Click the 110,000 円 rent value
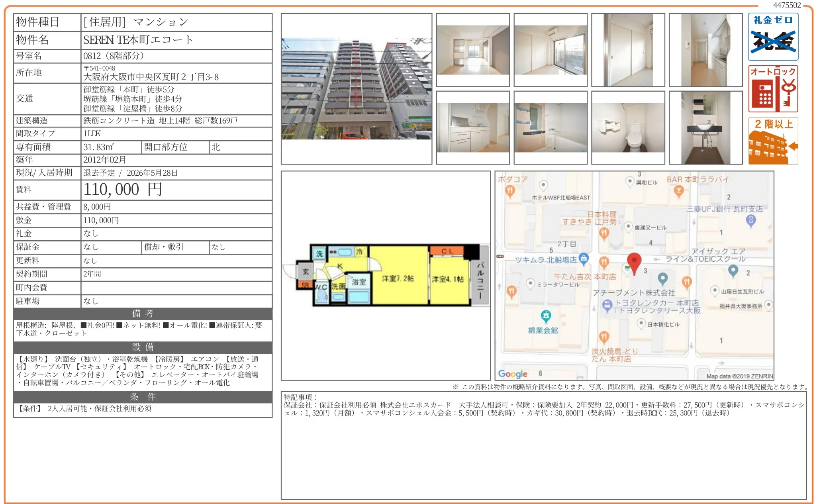 coord(123,190)
